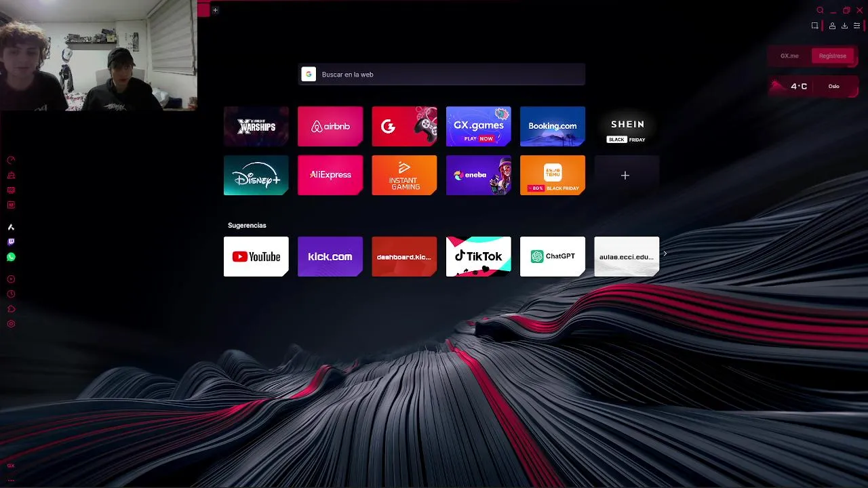
Task: Open the GX Cleaner broom icon in sidebar
Action: (x=11, y=176)
